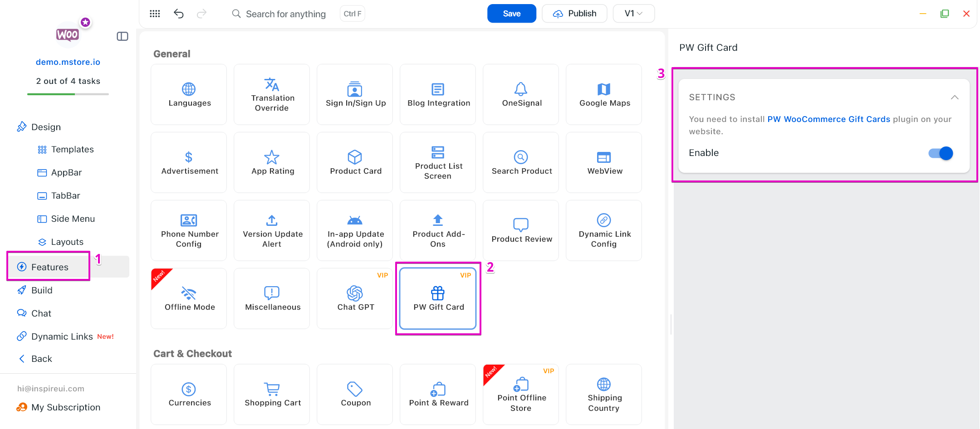Collapse the SETTINGS section chevron
Viewport: 980px width, 429px height.
point(955,97)
